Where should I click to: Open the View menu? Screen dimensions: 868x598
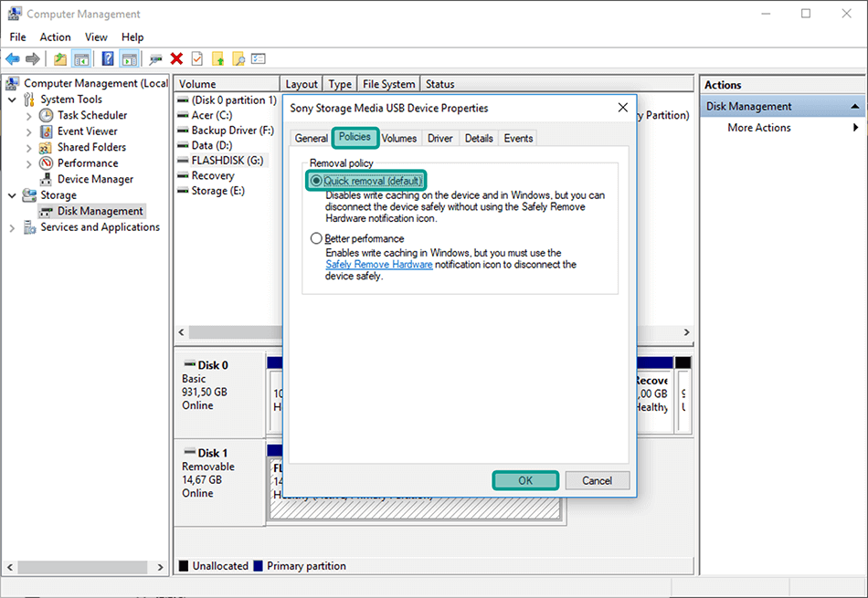96,37
